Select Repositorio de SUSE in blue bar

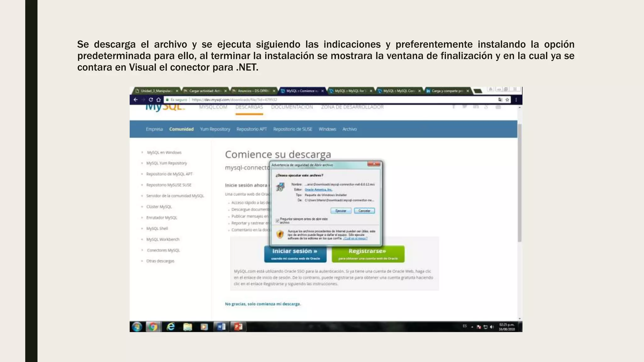(x=293, y=129)
